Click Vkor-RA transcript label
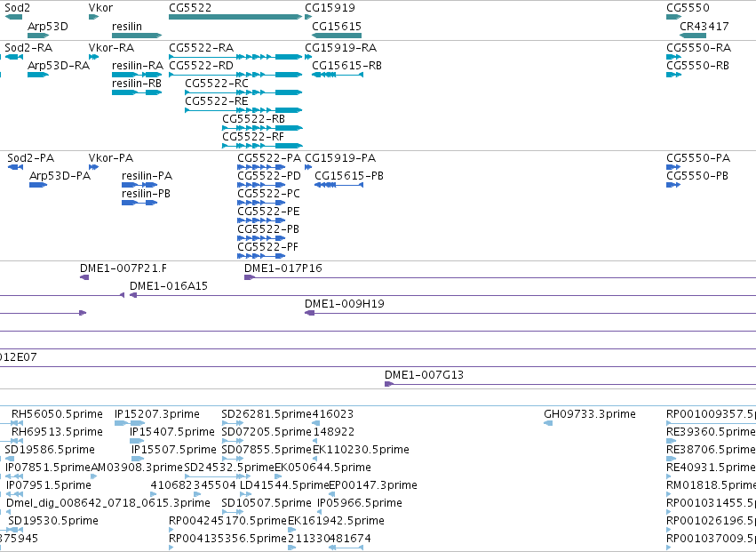The image size is (756, 552). 111,48
